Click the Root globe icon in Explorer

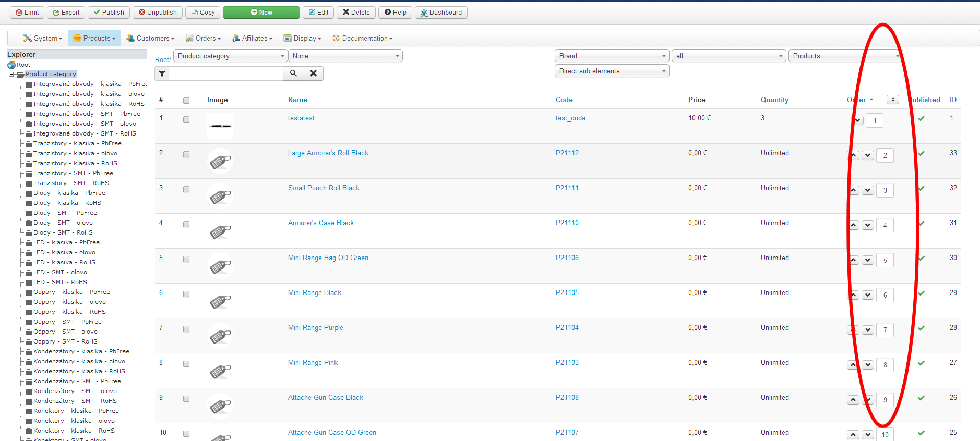coord(11,65)
